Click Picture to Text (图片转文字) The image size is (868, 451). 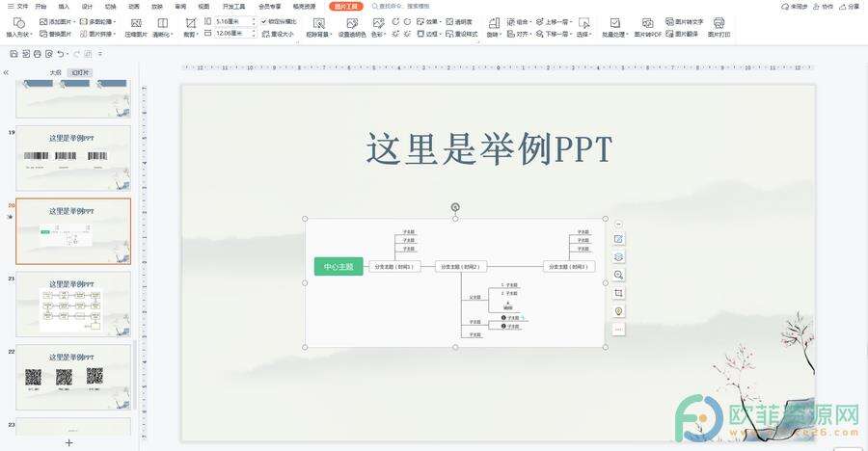(x=684, y=21)
